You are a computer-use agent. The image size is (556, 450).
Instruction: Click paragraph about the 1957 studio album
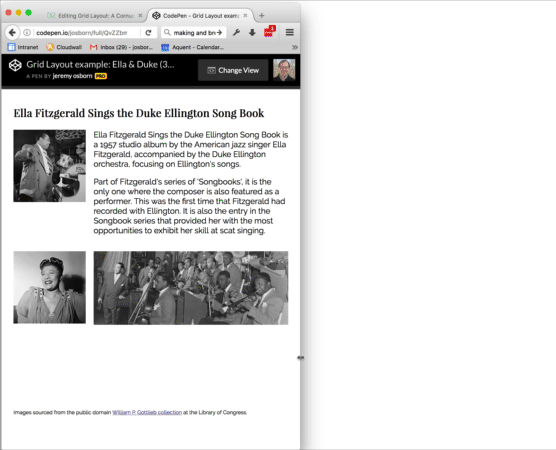[191, 149]
